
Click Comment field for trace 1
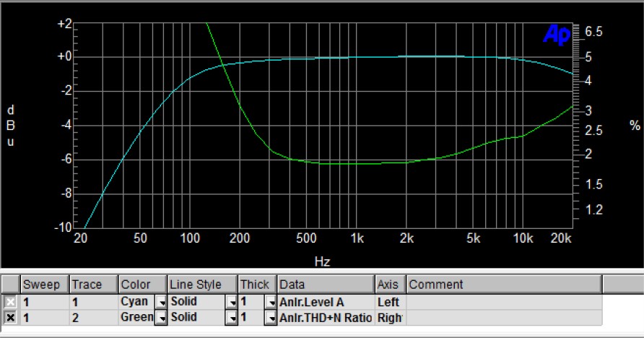pos(503,302)
